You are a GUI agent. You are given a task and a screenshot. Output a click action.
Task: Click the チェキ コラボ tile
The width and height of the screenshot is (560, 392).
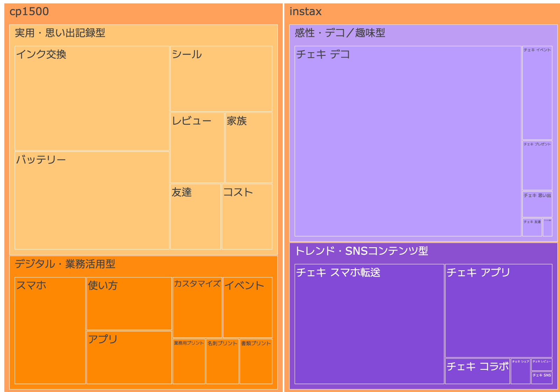[x=477, y=371]
